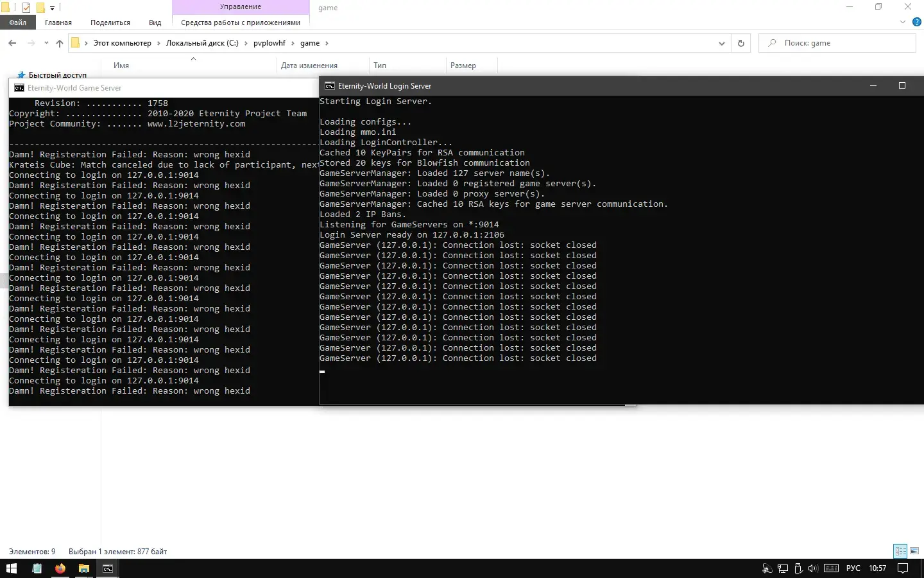Image resolution: width=924 pixels, height=578 pixels.
Task: Click 'Project Community: www.l2jeternity.com' line
Action: pos(127,124)
